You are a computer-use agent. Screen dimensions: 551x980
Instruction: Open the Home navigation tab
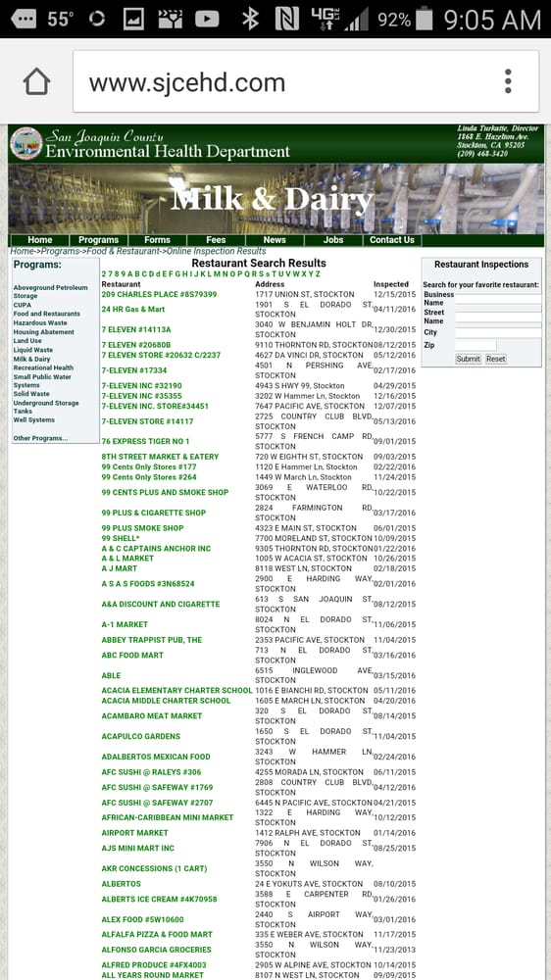click(40, 240)
